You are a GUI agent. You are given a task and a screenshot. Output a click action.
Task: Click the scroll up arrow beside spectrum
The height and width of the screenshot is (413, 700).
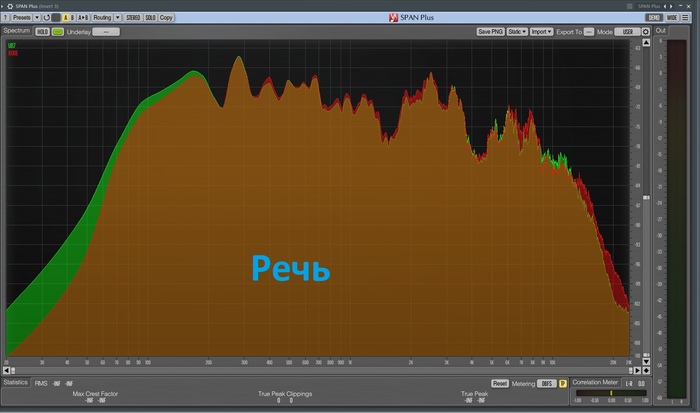coord(645,42)
